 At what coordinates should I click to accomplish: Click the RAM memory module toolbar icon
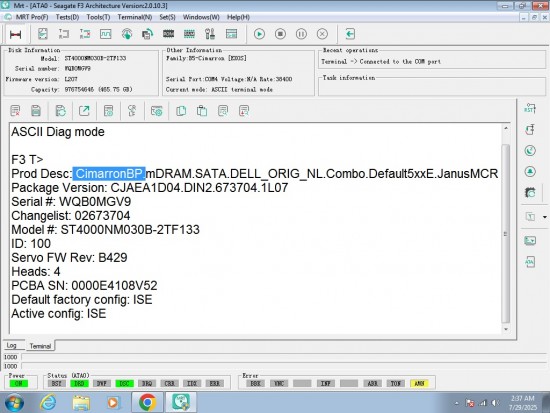(x=189, y=34)
